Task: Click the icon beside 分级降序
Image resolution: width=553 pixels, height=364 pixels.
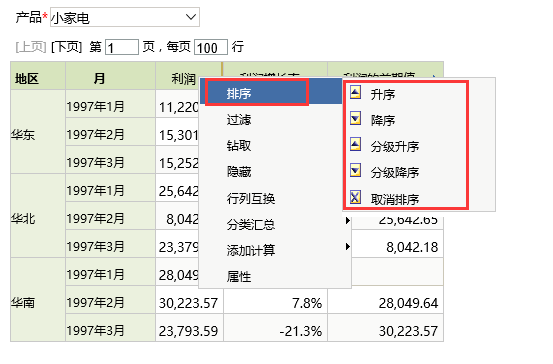Action: pos(355,171)
